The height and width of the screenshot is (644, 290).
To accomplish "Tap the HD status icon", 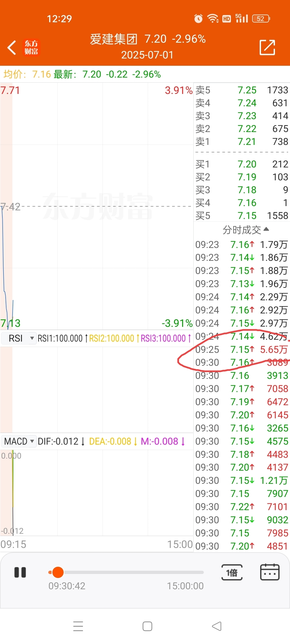I will coord(227,19).
